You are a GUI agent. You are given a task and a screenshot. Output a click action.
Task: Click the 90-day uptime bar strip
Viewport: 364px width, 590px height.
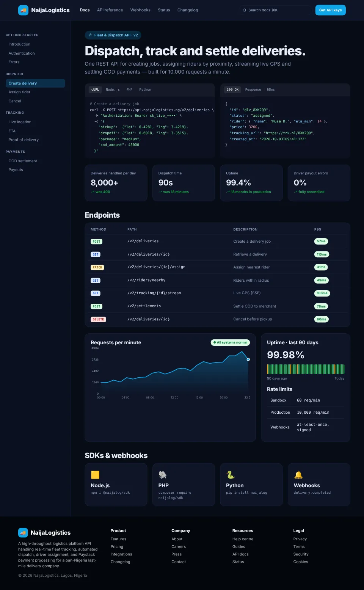point(306,369)
